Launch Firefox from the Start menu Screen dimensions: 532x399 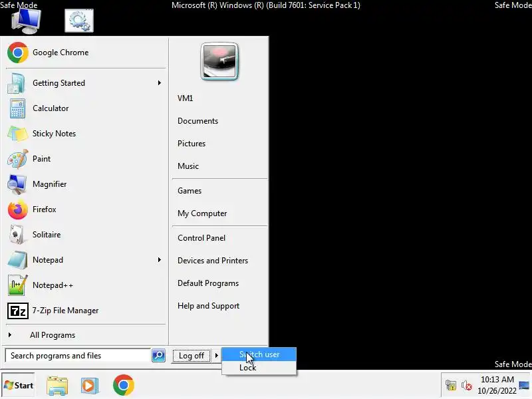[x=85, y=209]
